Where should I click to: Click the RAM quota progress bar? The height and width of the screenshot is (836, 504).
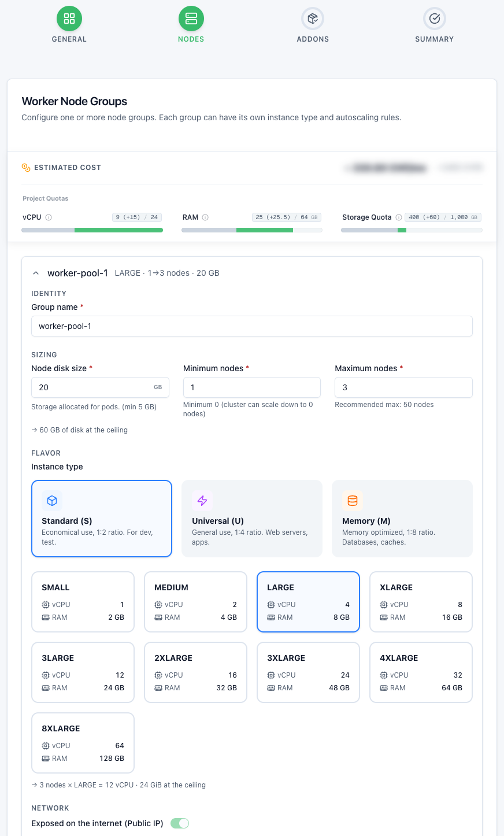point(252,230)
